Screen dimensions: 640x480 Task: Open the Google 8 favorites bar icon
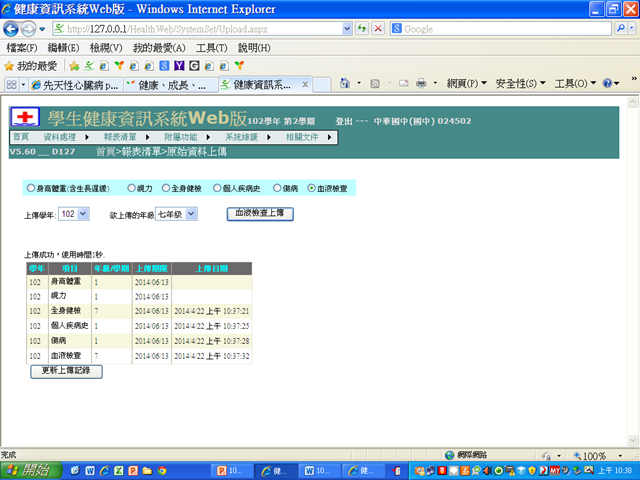point(164,66)
